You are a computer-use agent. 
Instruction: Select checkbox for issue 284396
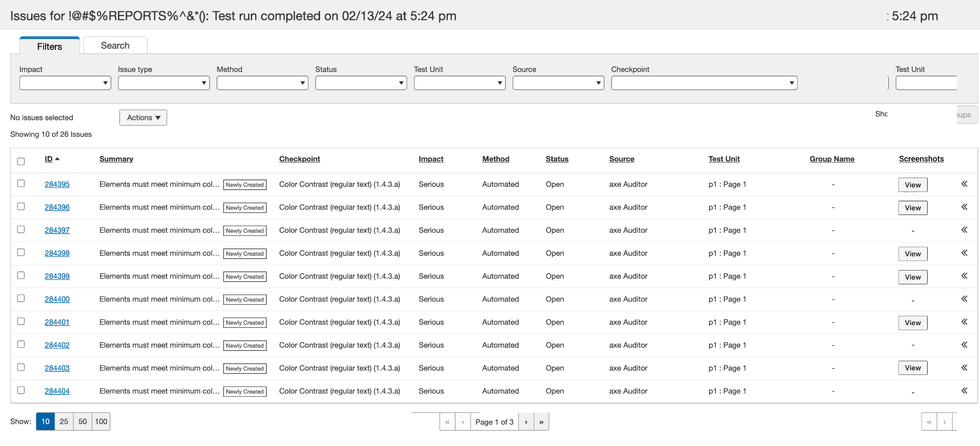pyautogui.click(x=21, y=207)
